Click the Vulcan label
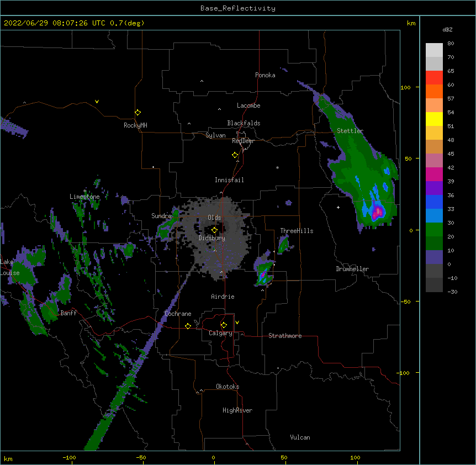Viewport: 476px width, 465px height. (300, 437)
